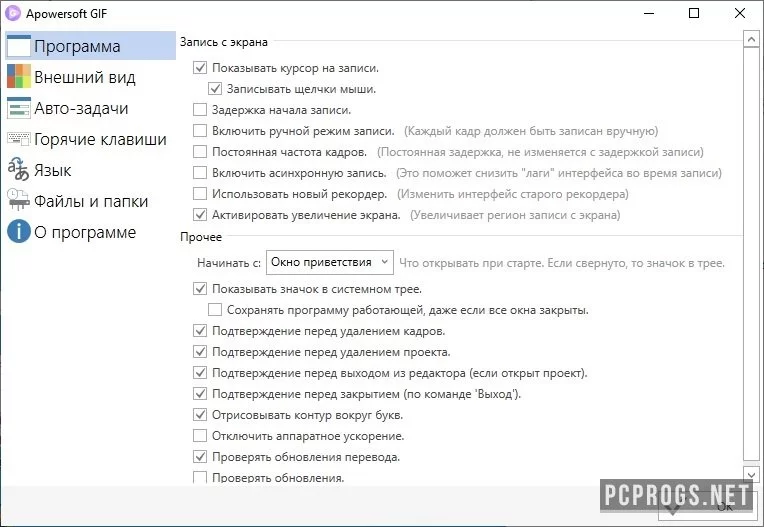The width and height of the screenshot is (764, 527).
Task: Toggle Показывать значок в системном трее
Action: click(x=200, y=288)
